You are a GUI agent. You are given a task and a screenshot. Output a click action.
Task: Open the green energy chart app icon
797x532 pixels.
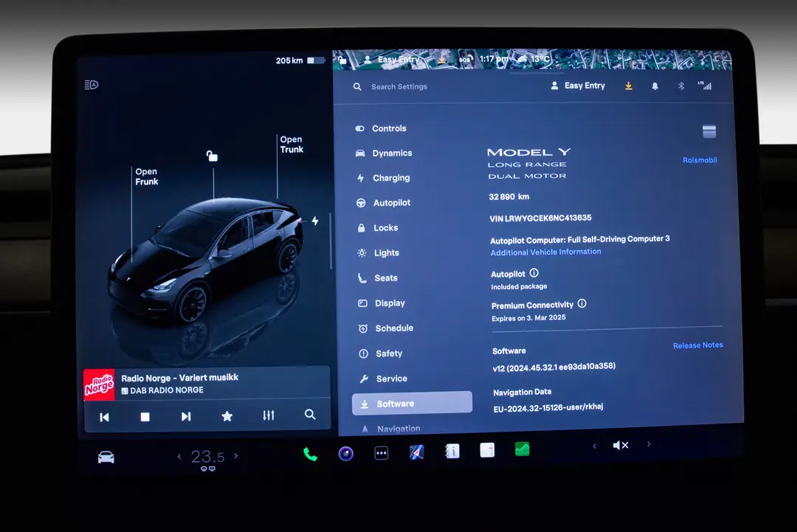[522, 449]
